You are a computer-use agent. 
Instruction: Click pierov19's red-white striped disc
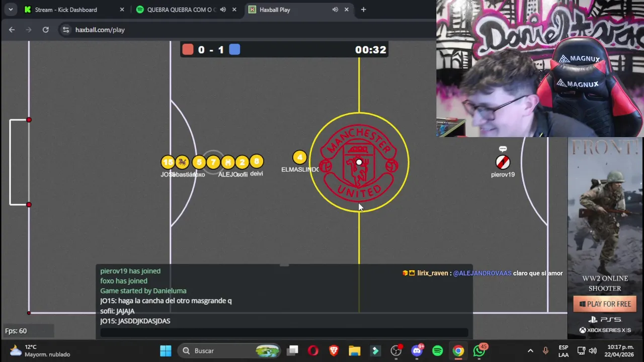[x=503, y=162]
